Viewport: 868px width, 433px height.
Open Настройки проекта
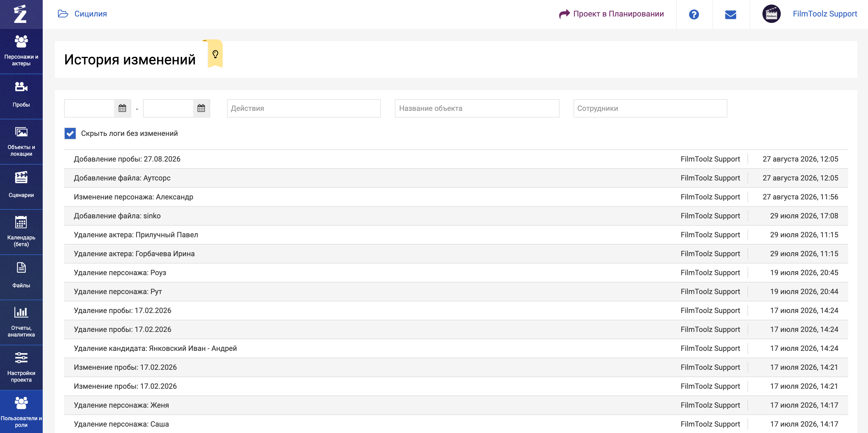click(21, 368)
